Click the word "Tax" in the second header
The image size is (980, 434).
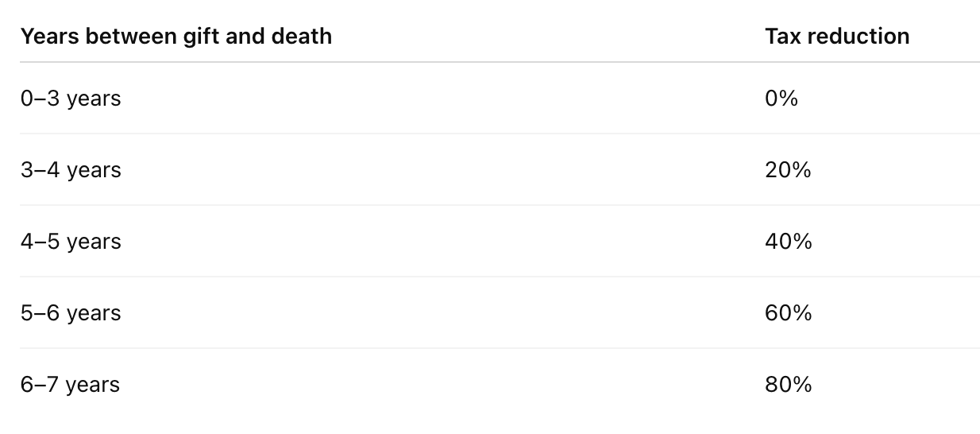click(781, 36)
